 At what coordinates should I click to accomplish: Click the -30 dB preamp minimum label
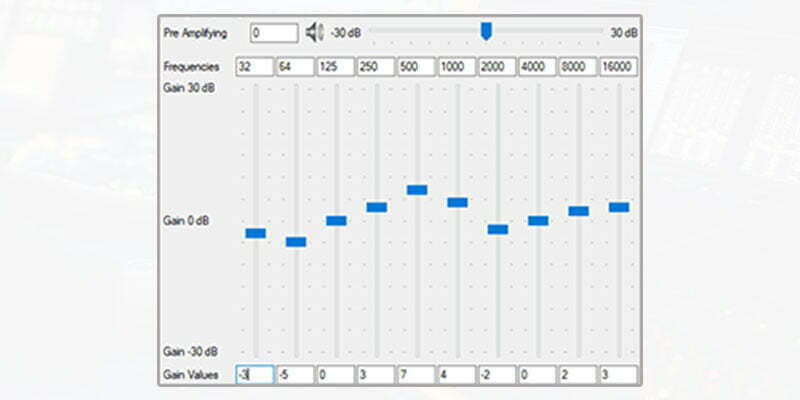(x=345, y=33)
